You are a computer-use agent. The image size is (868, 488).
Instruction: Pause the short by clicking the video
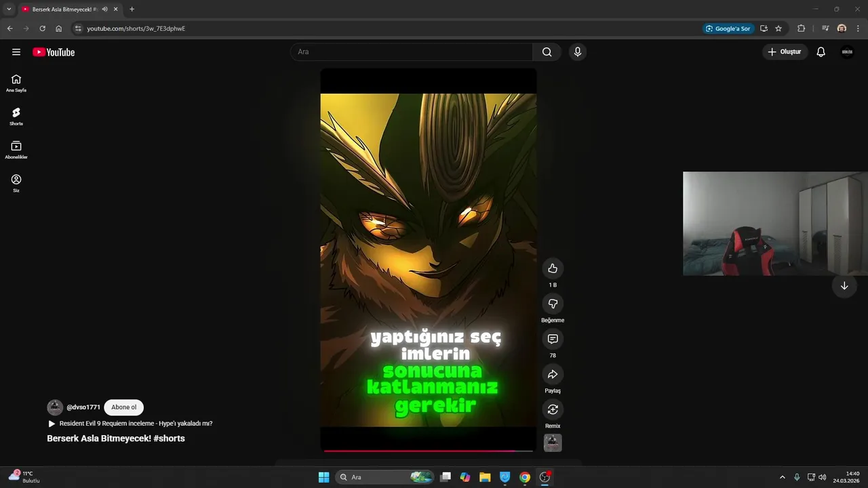429,260
